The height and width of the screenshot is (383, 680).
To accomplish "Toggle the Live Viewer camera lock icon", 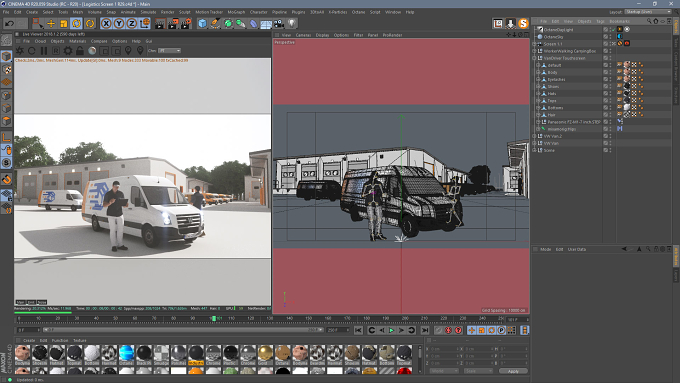I will coord(80,51).
